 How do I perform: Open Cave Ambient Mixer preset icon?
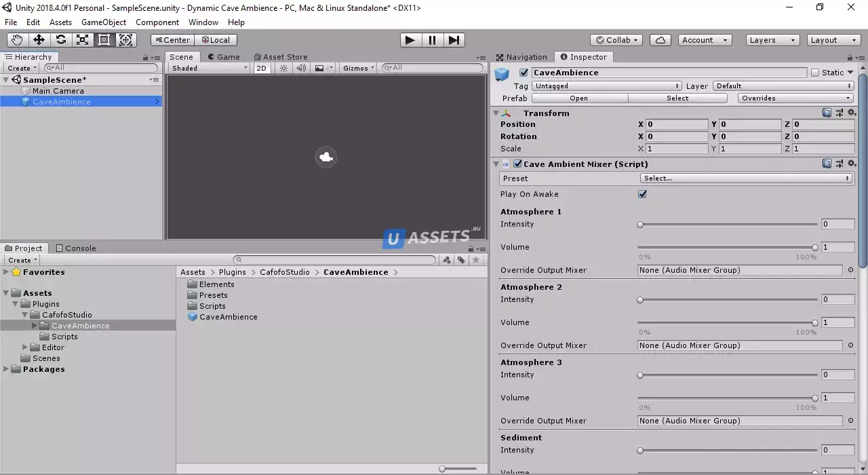click(840, 164)
